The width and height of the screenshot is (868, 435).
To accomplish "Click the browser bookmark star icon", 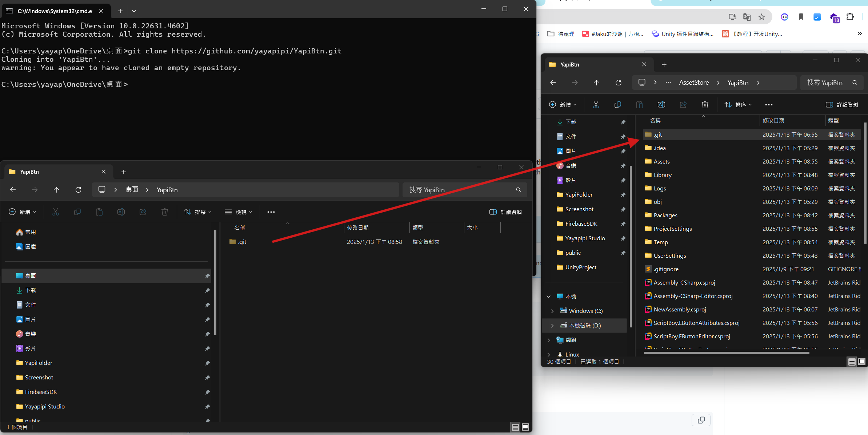I will tap(761, 17).
